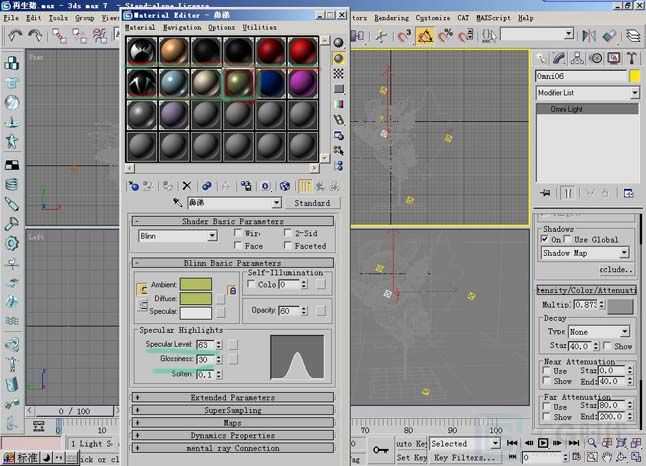Image resolution: width=646 pixels, height=466 pixels.
Task: Expand the Maps rollout
Action: coord(232,423)
